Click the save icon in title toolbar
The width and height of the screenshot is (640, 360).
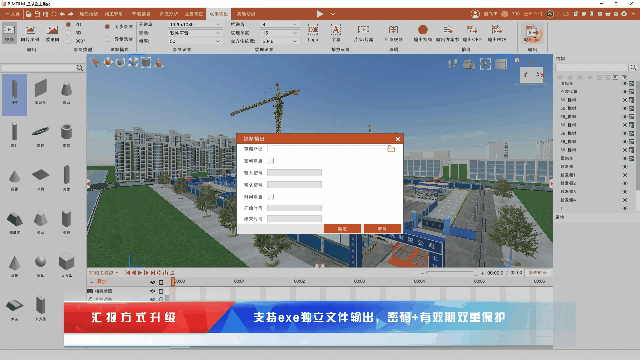point(37,14)
